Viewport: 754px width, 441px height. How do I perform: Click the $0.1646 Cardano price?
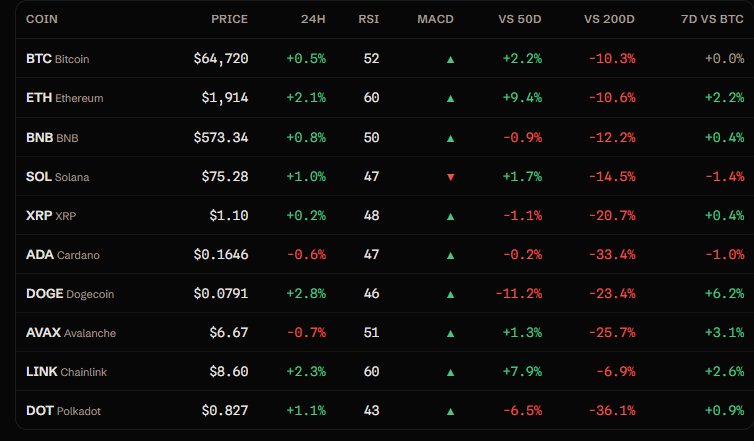pyautogui.click(x=221, y=254)
